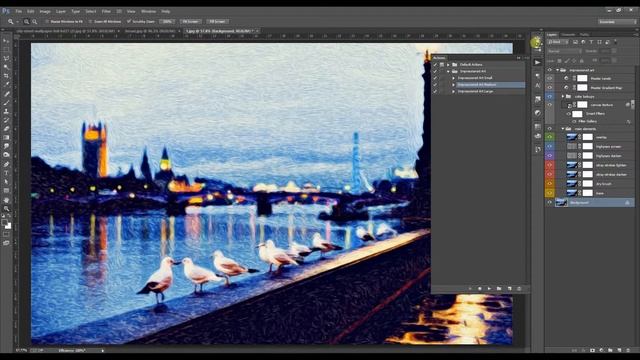Click the Poster Gradient Map mask thumbnail
Viewport: 640px width, 360px height.
pyautogui.click(x=582, y=87)
